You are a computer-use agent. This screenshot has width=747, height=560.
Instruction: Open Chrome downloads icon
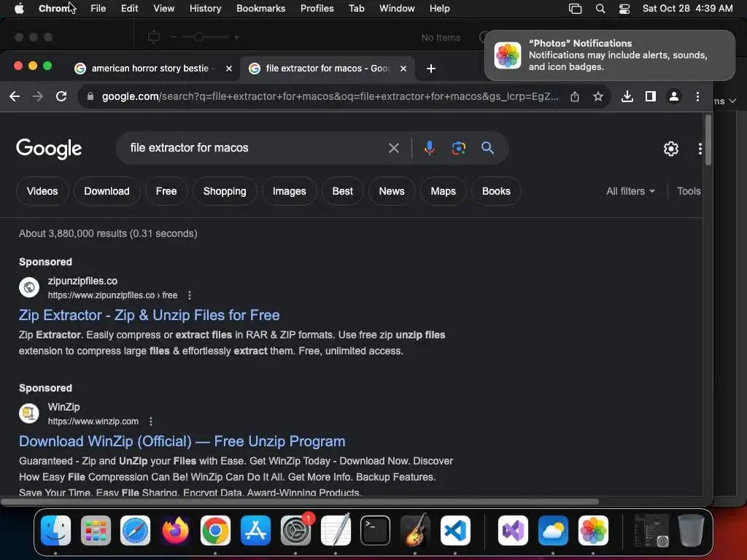pyautogui.click(x=627, y=97)
